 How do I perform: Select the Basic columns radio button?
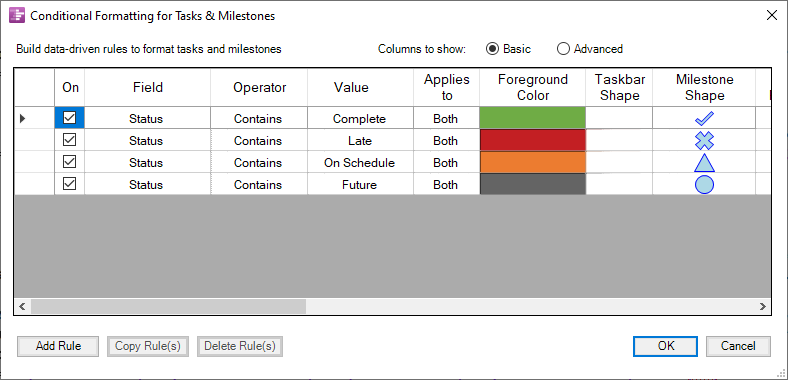click(492, 49)
